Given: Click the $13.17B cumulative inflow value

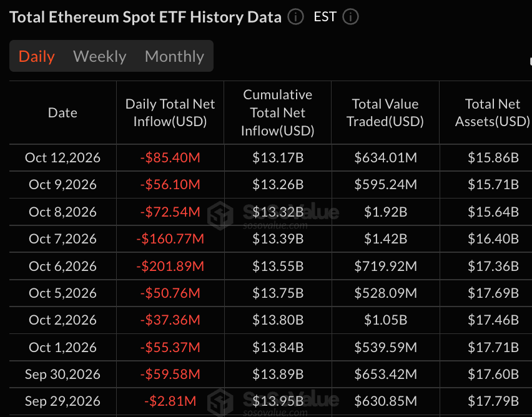Looking at the screenshot, I should click(277, 157).
